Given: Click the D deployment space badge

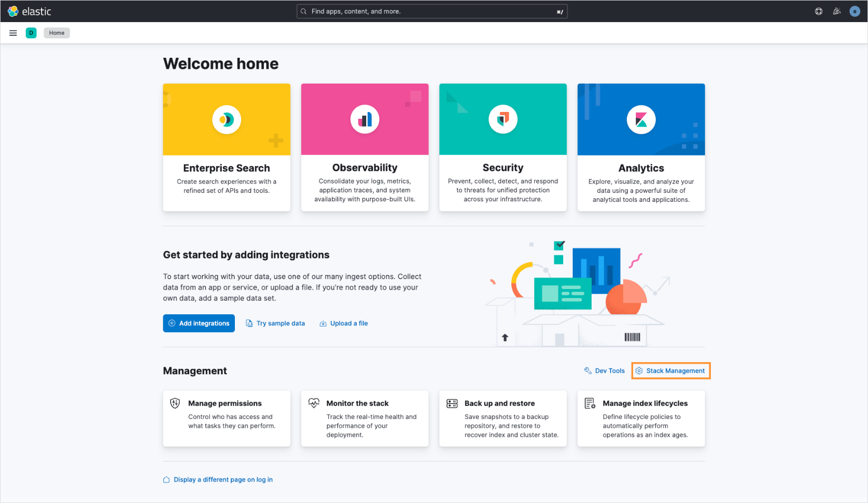Looking at the screenshot, I should [31, 33].
